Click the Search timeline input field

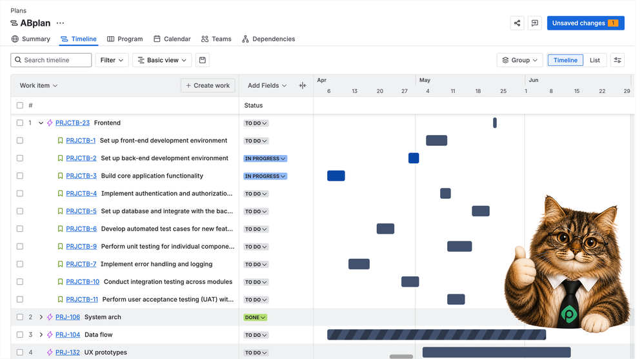[51, 60]
